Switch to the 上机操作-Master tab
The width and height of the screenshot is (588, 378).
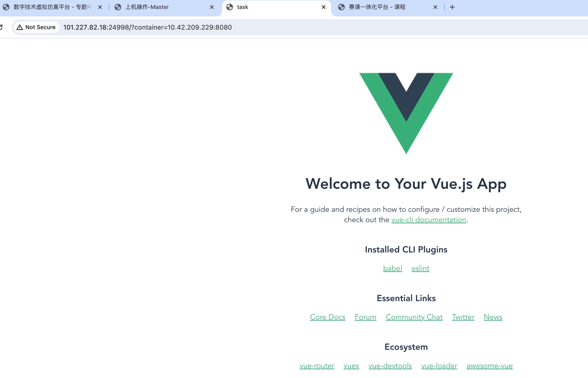(162, 7)
